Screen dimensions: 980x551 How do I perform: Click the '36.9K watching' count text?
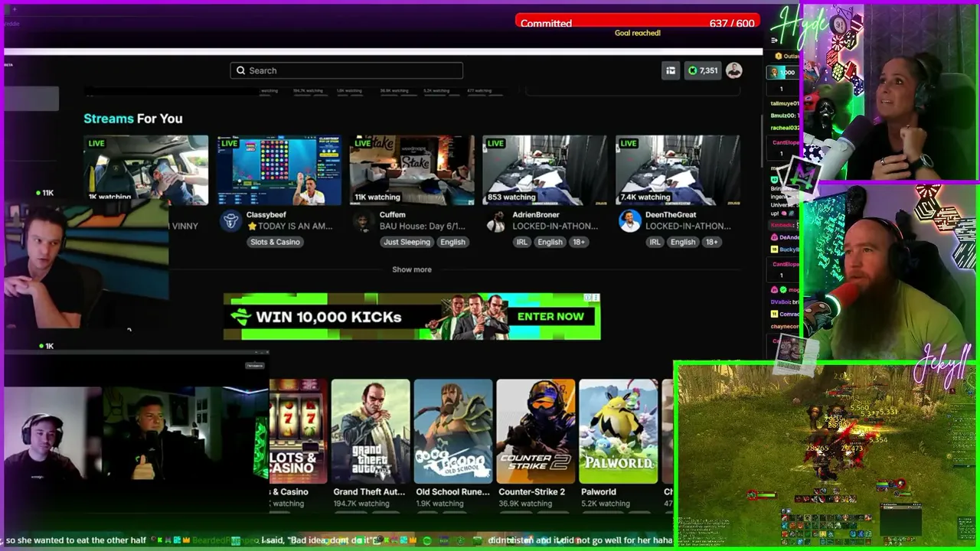tap(525, 504)
